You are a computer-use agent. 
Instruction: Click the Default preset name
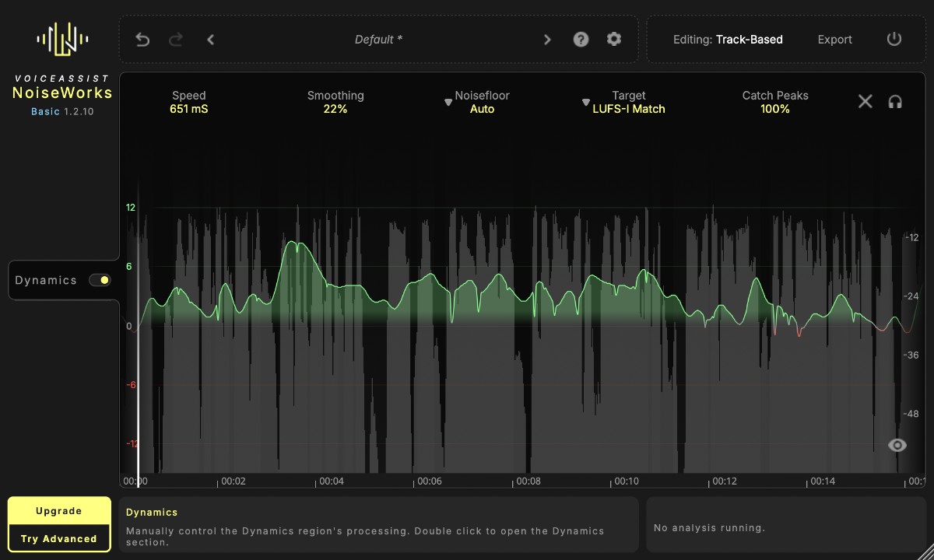coord(378,40)
